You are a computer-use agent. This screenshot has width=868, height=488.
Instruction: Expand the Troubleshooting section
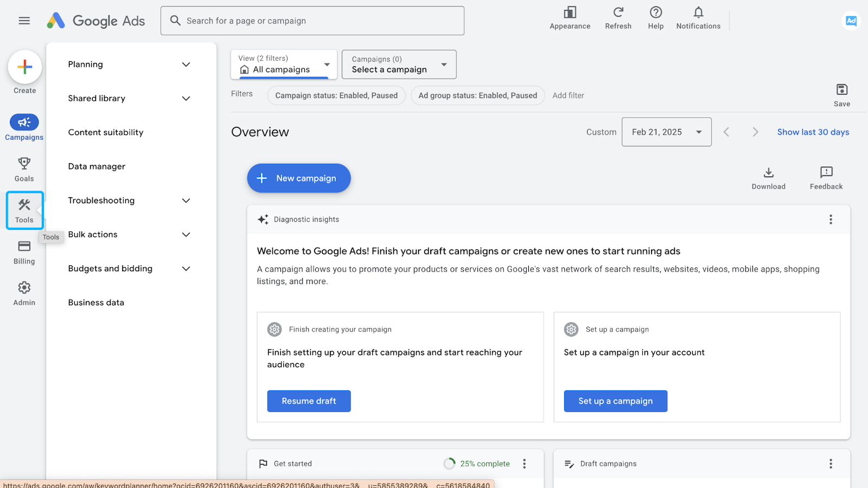click(x=130, y=201)
